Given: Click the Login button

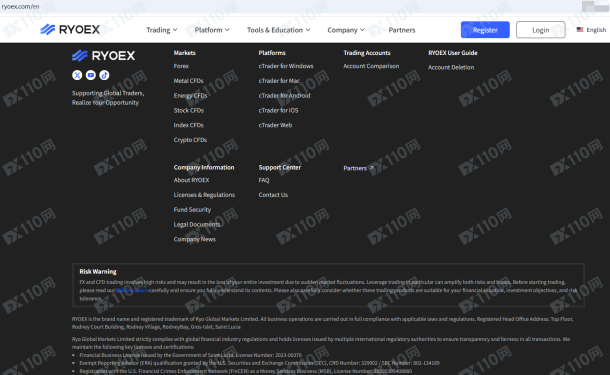Looking at the screenshot, I should [541, 30].
